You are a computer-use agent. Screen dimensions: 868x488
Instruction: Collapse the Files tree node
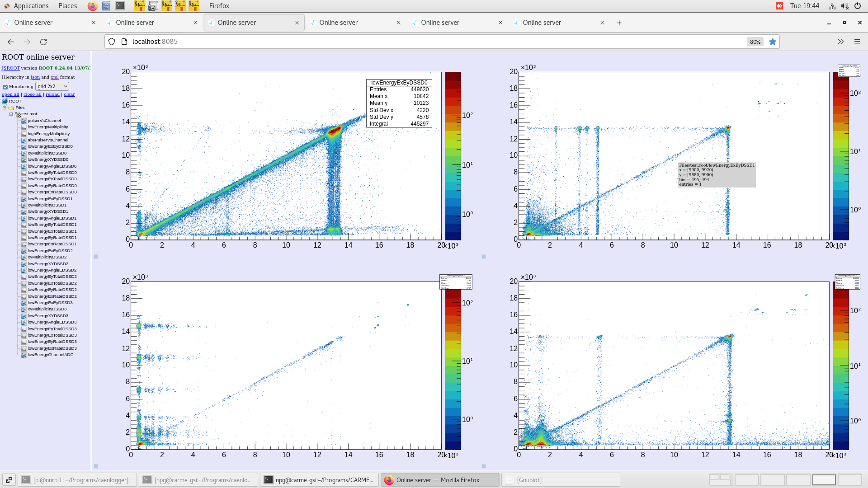coord(5,108)
